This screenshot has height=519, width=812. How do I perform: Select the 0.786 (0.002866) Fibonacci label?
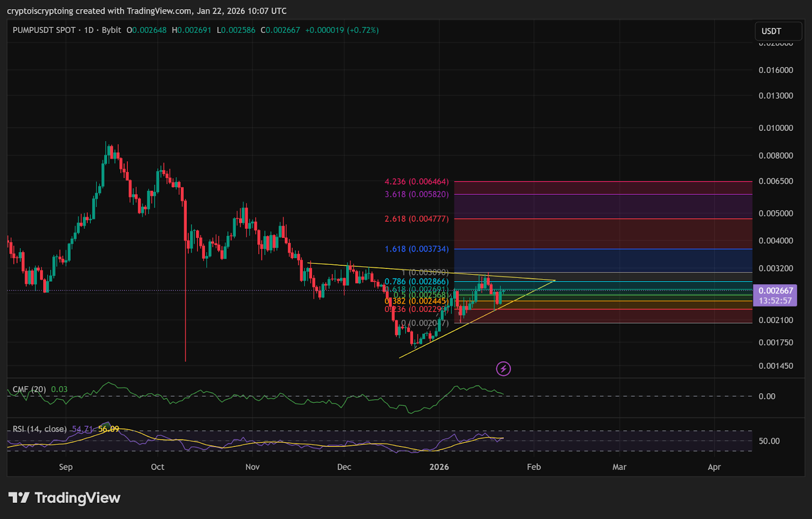(x=417, y=282)
